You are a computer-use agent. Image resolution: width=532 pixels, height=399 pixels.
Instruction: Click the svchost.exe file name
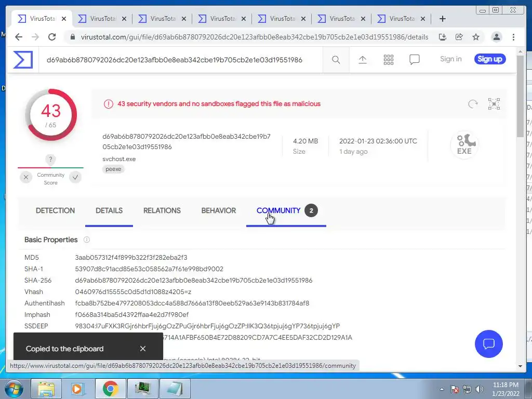(119, 159)
